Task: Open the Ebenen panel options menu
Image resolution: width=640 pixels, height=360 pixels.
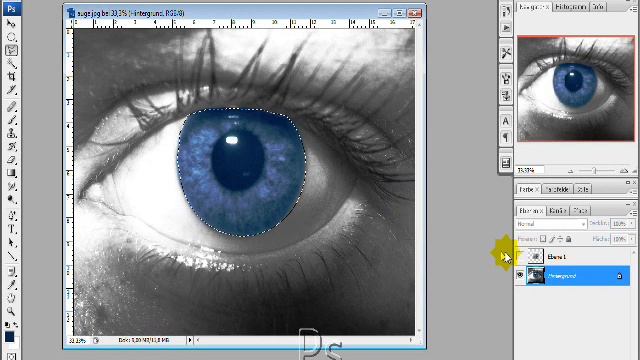Action: coord(634,213)
